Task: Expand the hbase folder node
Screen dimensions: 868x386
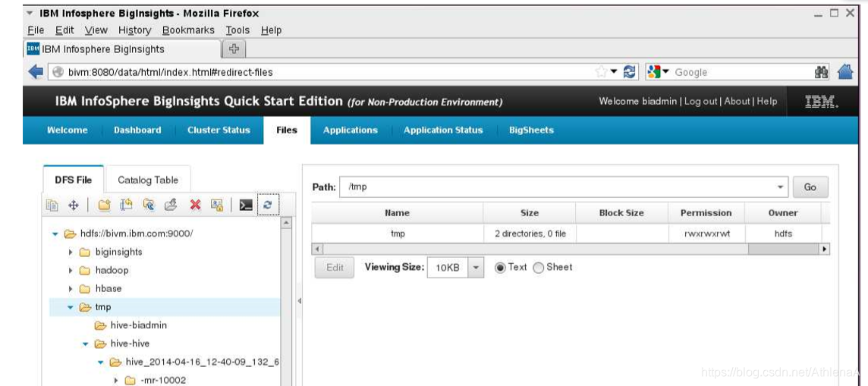Action: click(71, 289)
